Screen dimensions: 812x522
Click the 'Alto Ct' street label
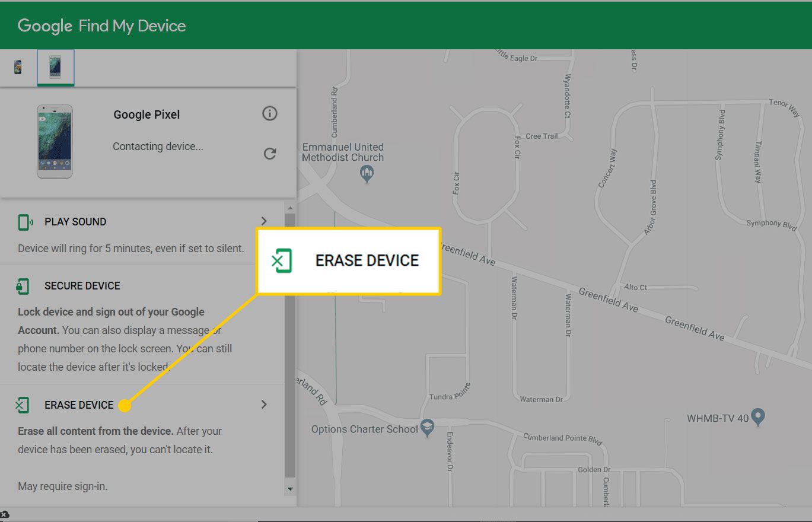(x=635, y=287)
